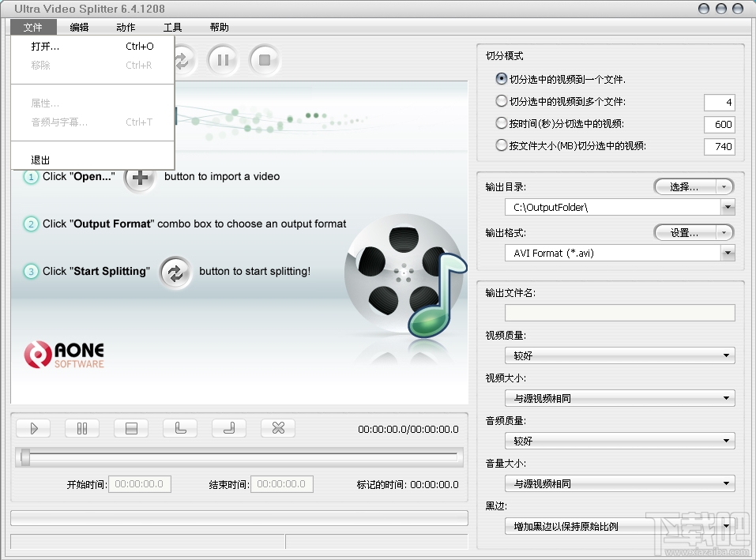Click the stop icon in the preview controls
This screenshot has width=756, height=560.
(x=131, y=428)
